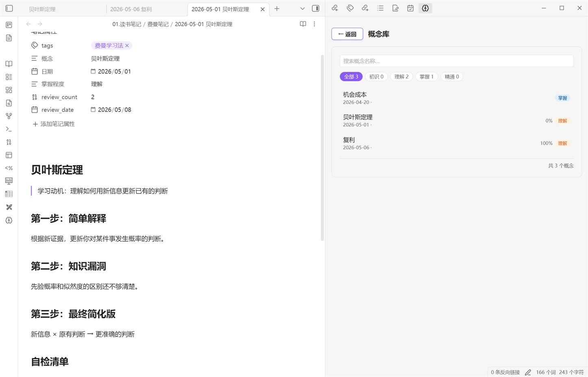Open the four-square grid ribbon icon
Viewport: 588px width, 377px height.
(9, 90)
